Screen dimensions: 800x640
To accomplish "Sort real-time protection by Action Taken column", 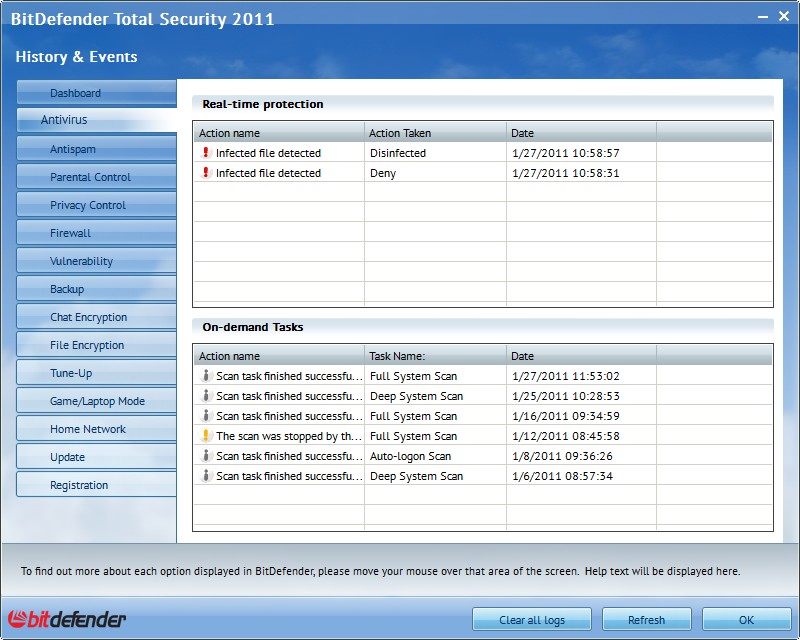I will [x=435, y=133].
